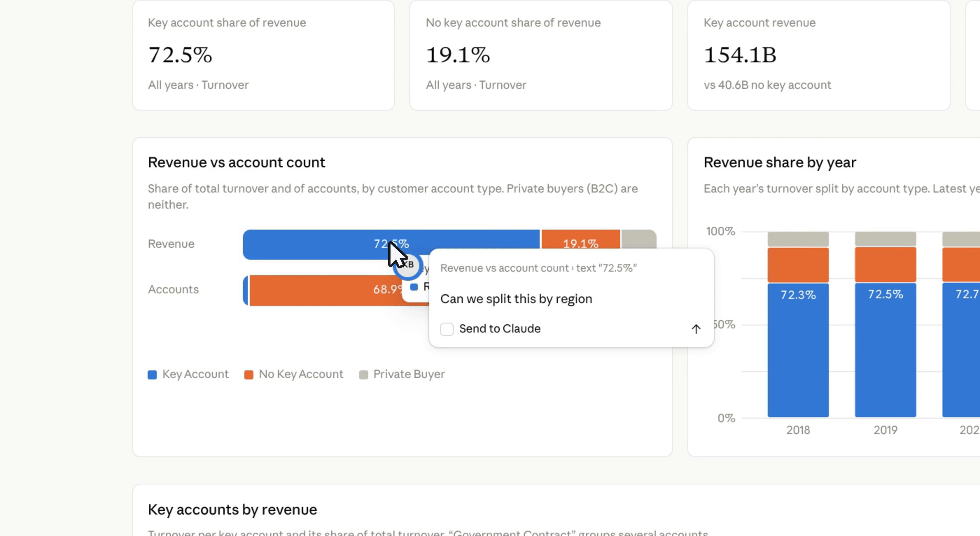Click the grey Private Buyer legend swatch
The height and width of the screenshot is (536, 980).
(x=363, y=374)
